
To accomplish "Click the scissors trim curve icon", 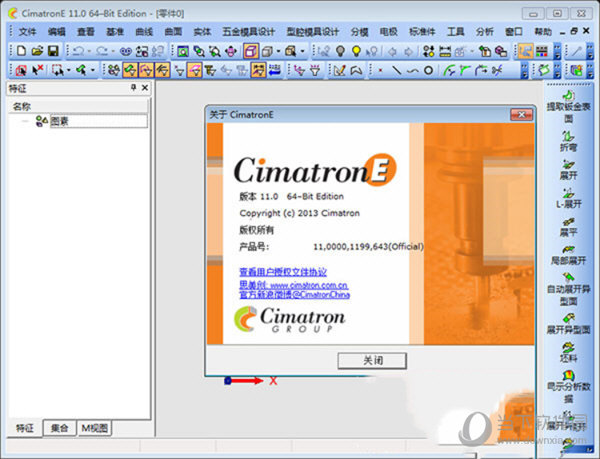I will click(497, 70).
